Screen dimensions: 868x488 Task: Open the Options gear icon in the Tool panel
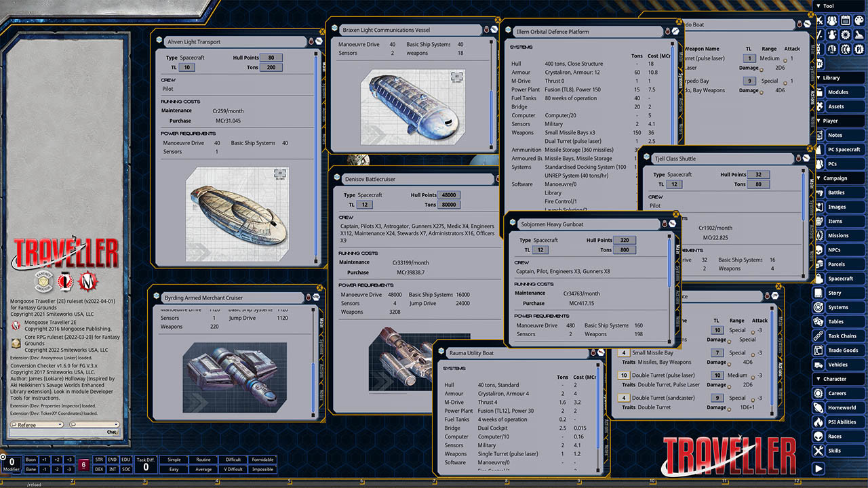pos(846,35)
